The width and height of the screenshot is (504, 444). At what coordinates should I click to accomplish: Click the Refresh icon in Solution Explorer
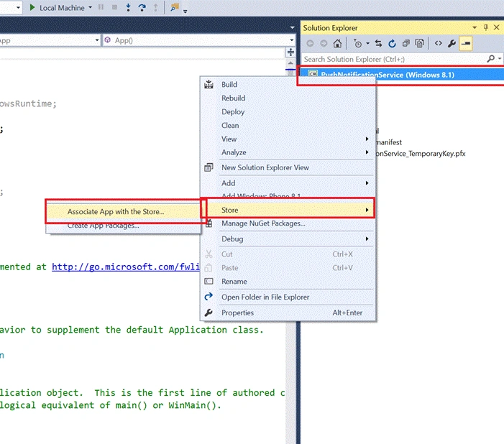pyautogui.click(x=392, y=43)
